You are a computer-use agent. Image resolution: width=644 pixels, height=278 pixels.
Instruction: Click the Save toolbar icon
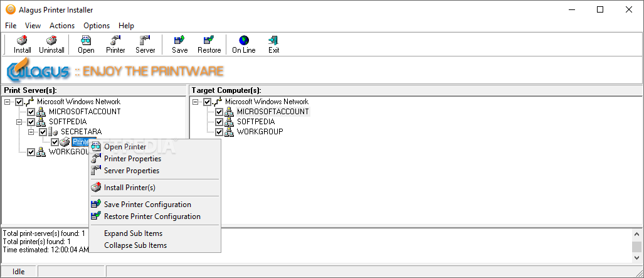[179, 41]
